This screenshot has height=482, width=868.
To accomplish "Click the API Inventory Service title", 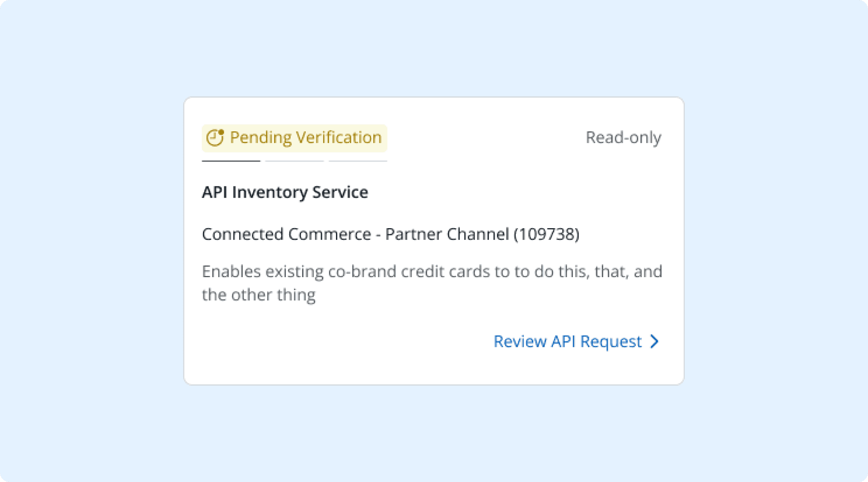I will [x=285, y=192].
